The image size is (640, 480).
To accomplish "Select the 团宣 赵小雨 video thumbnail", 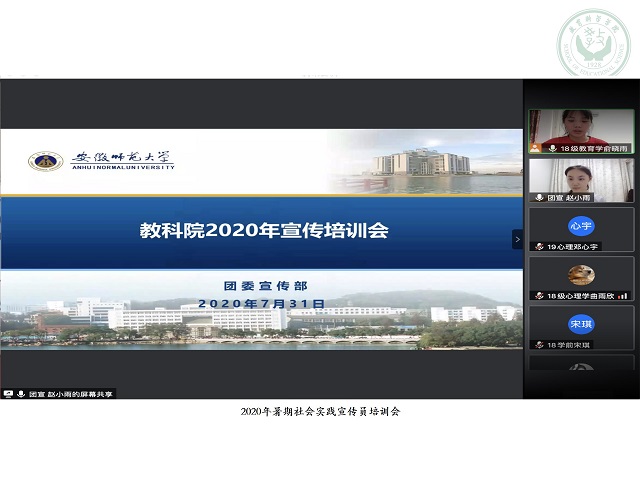I will pos(581,176).
